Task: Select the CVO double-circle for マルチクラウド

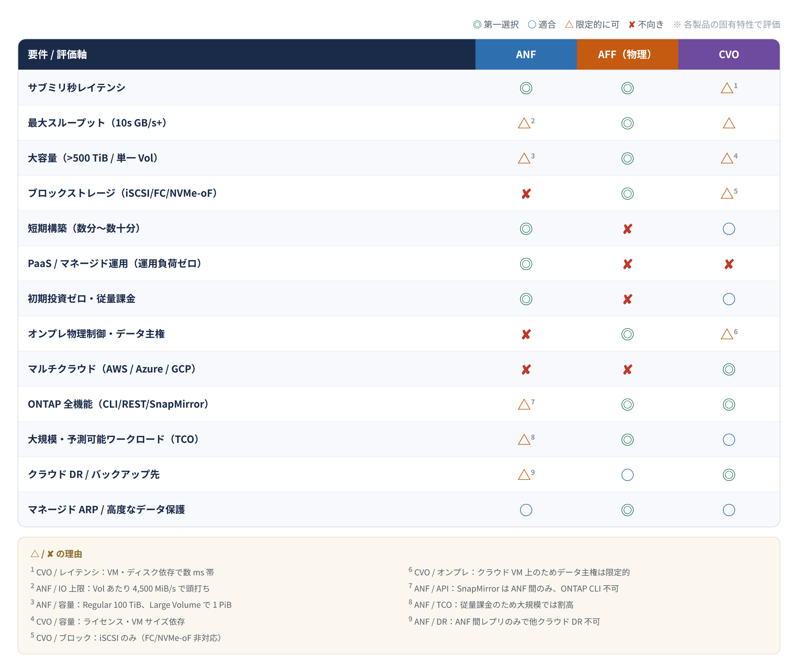Action: click(x=729, y=369)
